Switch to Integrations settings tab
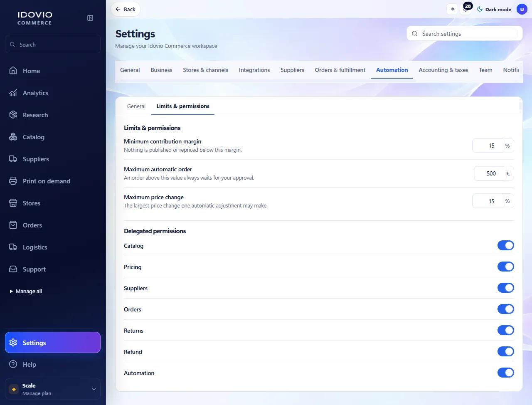Viewport: 532px width, 405px height. coord(254,70)
